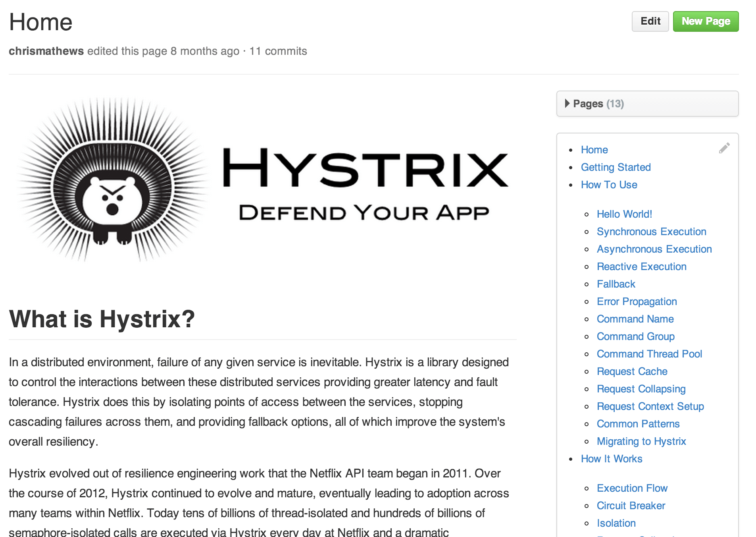
Task: Open Asynchronous Execution link
Action: point(654,249)
